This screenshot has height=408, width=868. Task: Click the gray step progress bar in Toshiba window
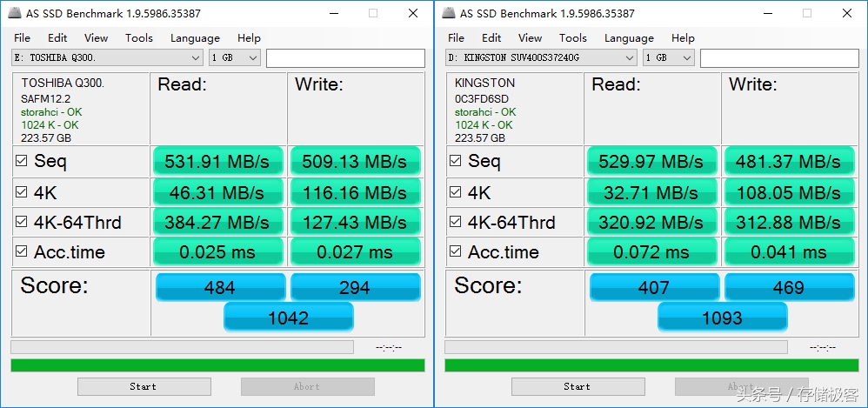pyautogui.click(x=182, y=347)
